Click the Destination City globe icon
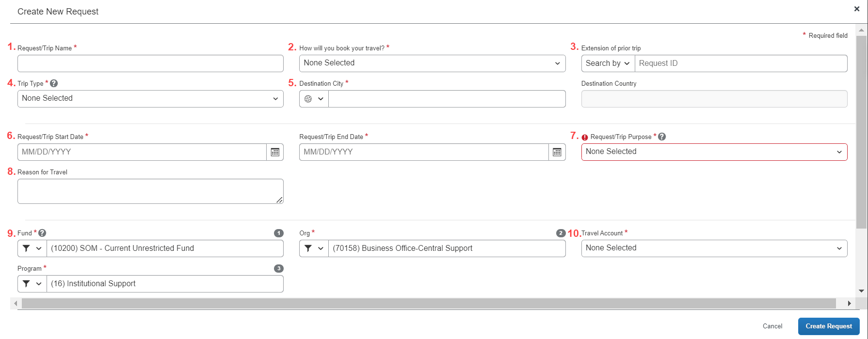Image resolution: width=868 pixels, height=339 pixels. 308,99
